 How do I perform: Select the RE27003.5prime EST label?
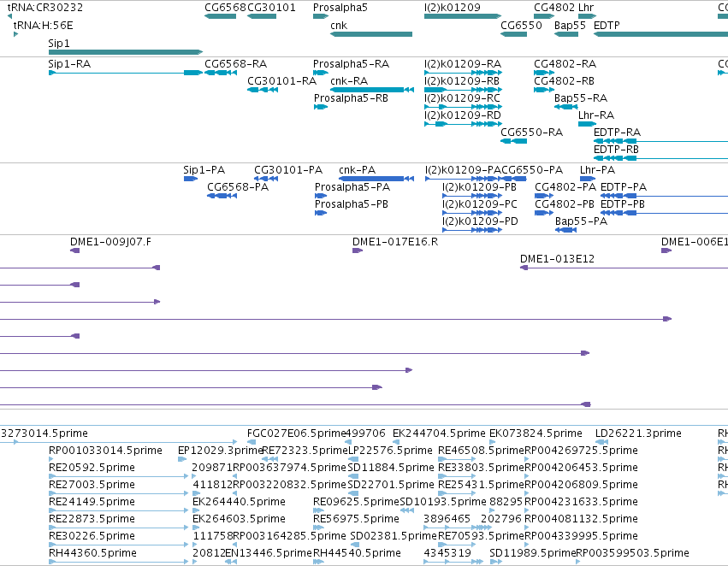point(92,485)
